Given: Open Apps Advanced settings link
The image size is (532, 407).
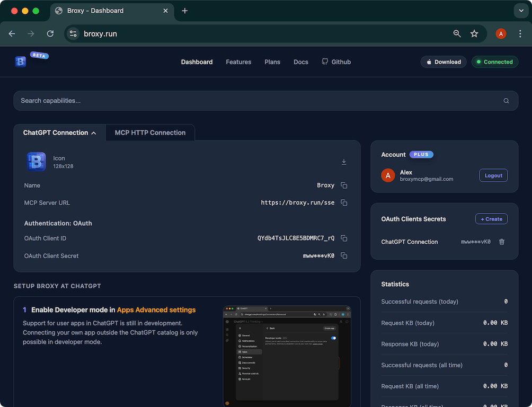Looking at the screenshot, I should pos(156,309).
